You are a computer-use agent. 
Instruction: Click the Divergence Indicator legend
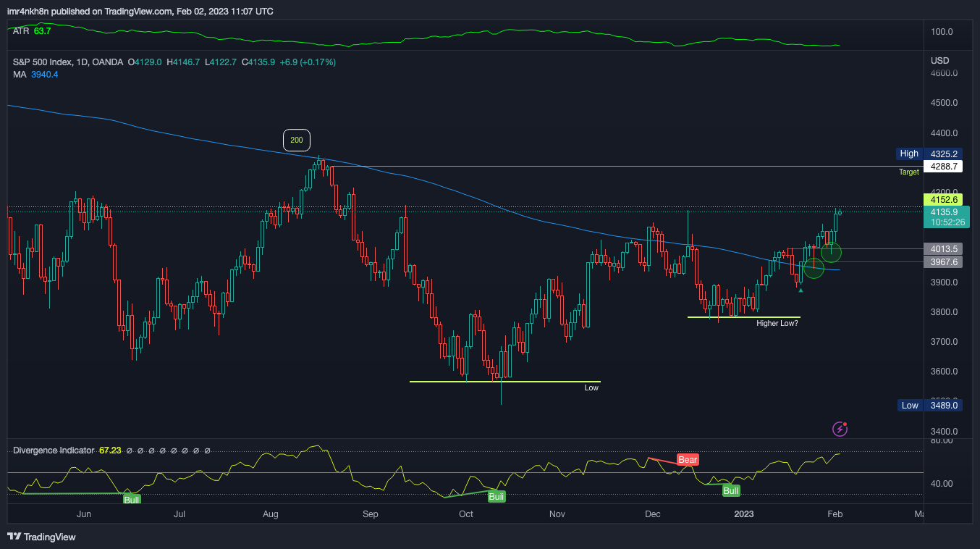click(x=67, y=450)
